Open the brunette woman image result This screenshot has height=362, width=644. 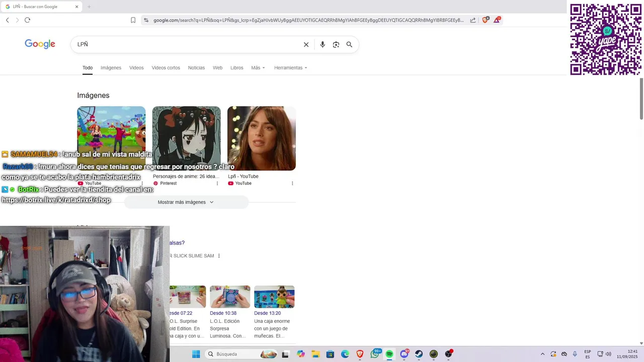click(x=262, y=138)
